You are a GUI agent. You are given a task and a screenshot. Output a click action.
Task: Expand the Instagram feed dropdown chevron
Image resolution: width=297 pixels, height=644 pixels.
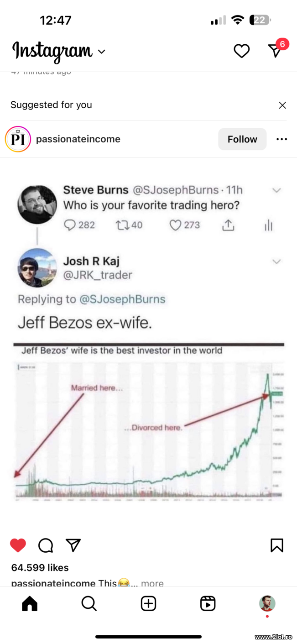(x=102, y=52)
